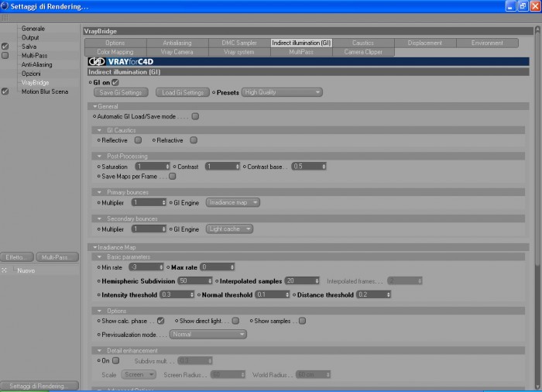
Task: Open the Displacement tab
Action: coord(425,43)
